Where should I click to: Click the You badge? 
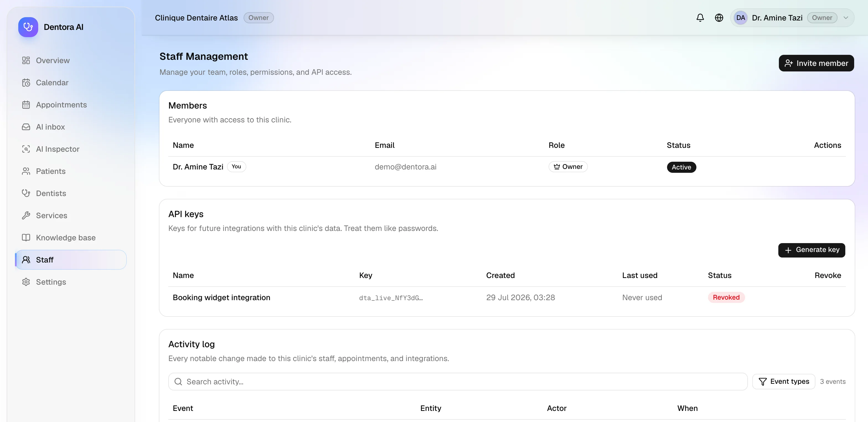click(x=236, y=167)
